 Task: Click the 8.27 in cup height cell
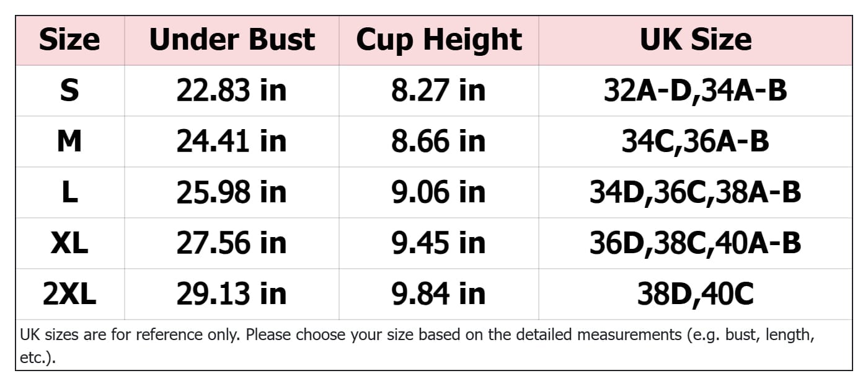point(439,91)
